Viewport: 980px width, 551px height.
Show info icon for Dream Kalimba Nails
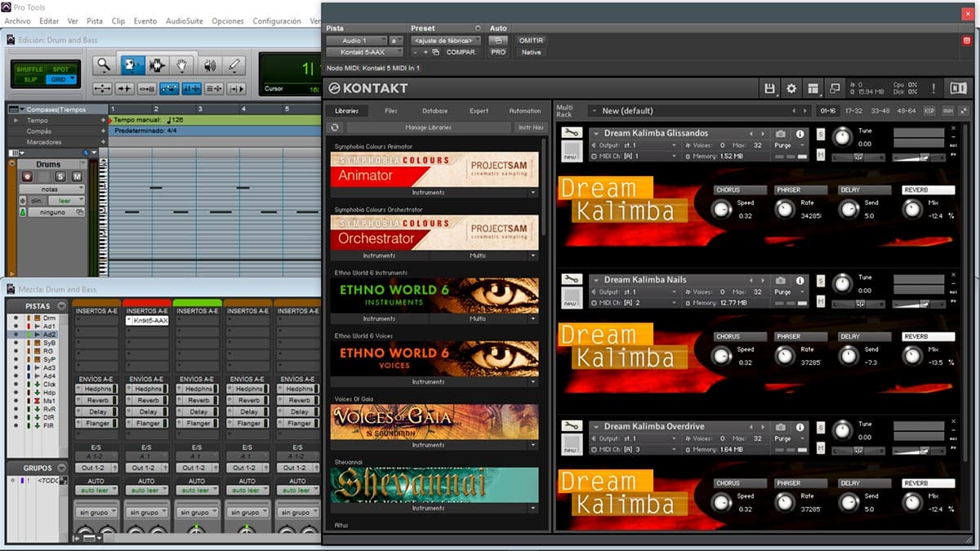tap(800, 280)
